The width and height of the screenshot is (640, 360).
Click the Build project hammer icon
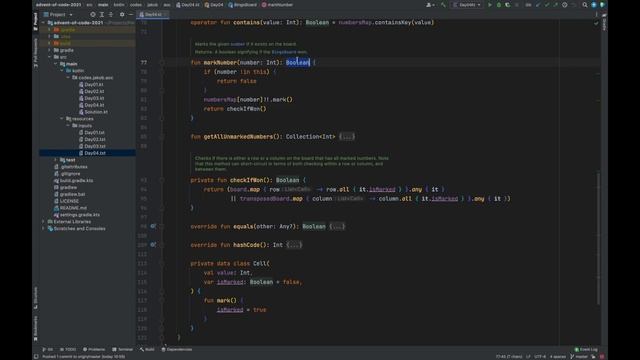[x=443, y=5]
